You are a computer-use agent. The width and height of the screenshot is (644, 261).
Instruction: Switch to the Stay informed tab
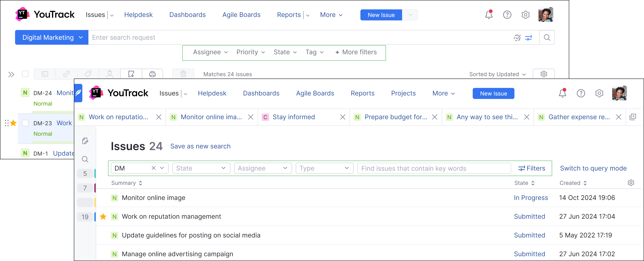click(294, 117)
